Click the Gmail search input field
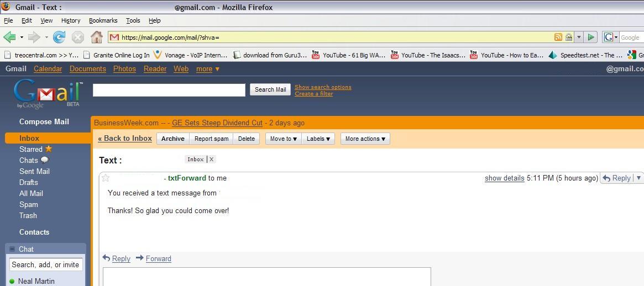Viewport: 644px width, 286px height. pos(169,89)
